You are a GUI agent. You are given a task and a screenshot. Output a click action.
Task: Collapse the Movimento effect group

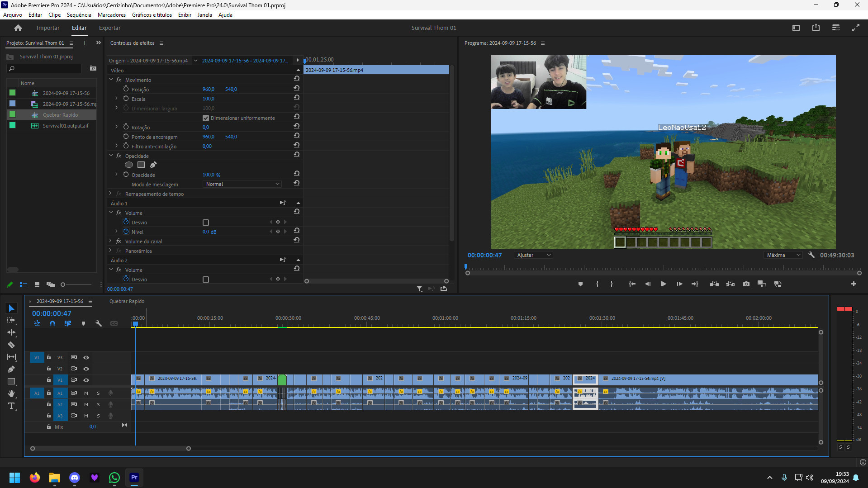[111, 80]
